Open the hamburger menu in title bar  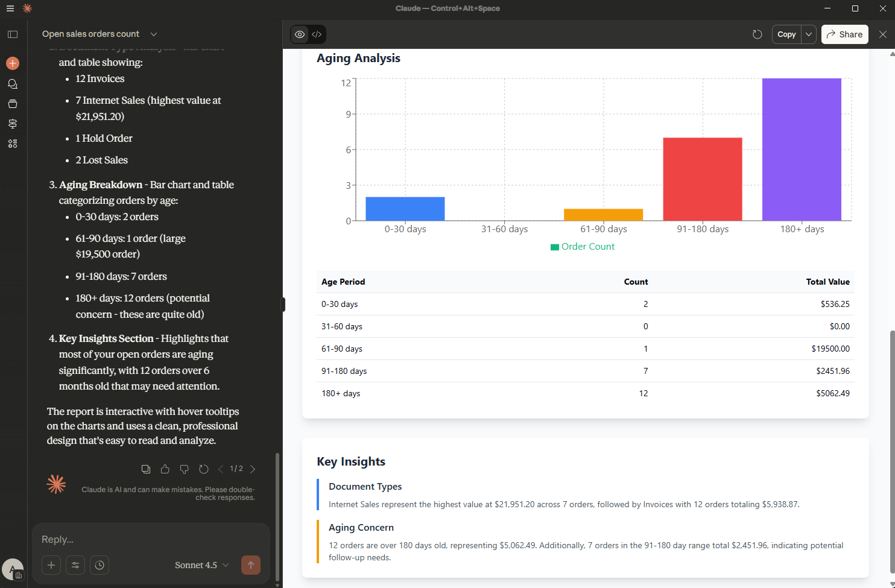[10, 8]
